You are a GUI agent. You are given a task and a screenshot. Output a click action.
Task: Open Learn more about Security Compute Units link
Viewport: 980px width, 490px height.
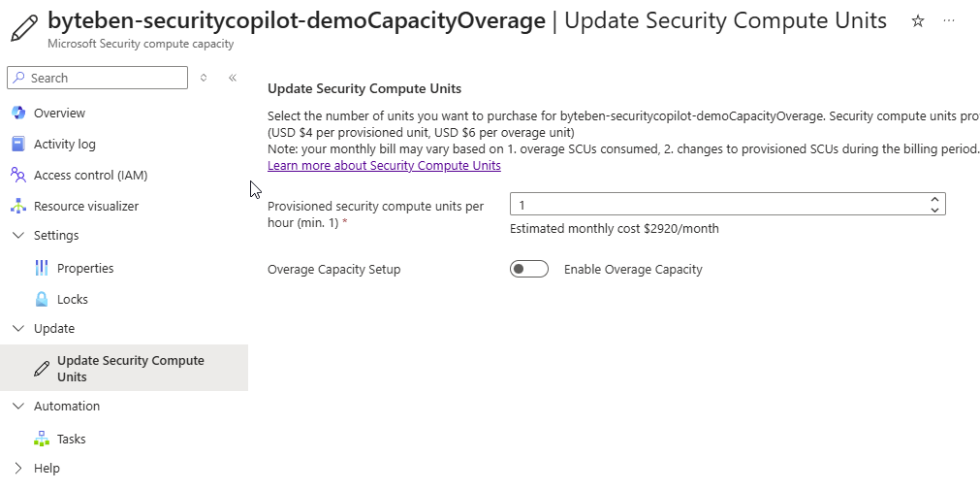pos(384,166)
